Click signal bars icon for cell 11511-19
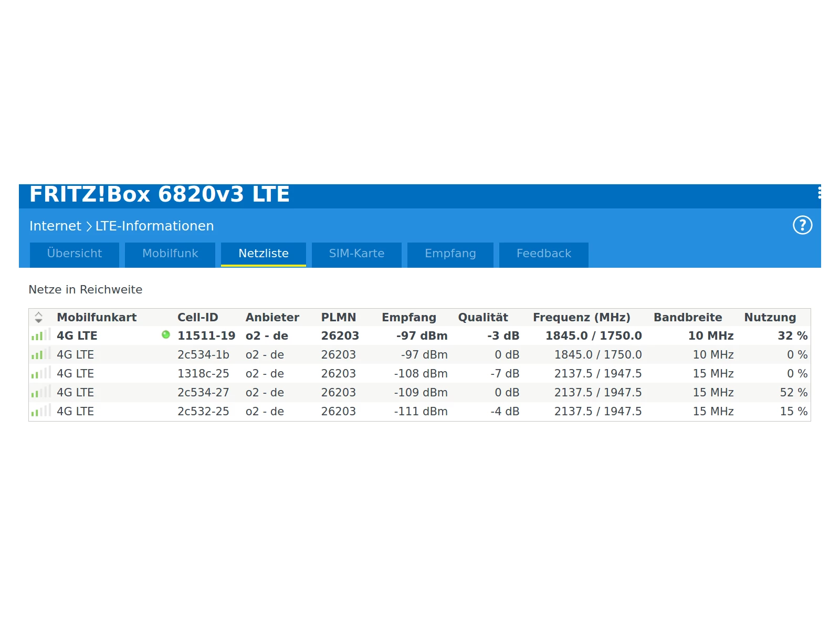 40,335
